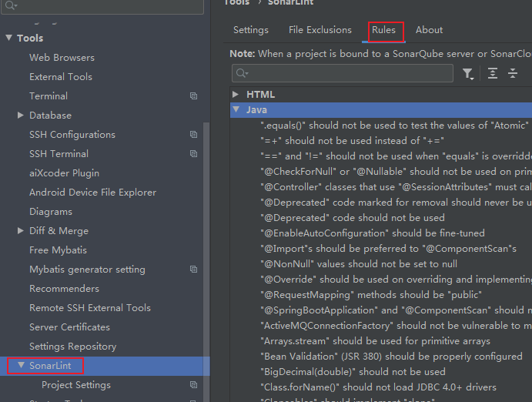The width and height of the screenshot is (532, 402).
Task: Click magnifier icon in settings search box
Action: tap(11, 5)
